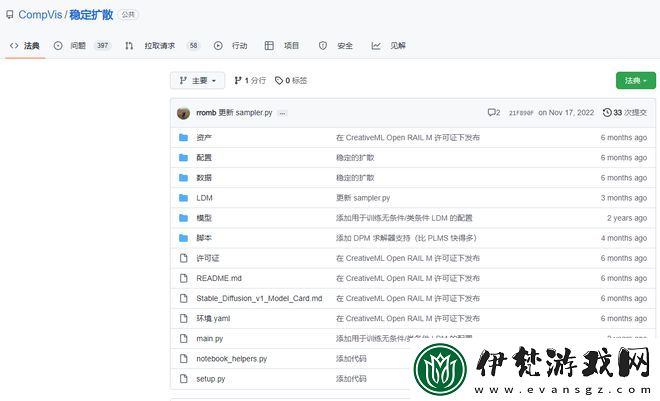The height and width of the screenshot is (401, 660).
Task: Click the file icon for setup.py
Action: coord(184,379)
